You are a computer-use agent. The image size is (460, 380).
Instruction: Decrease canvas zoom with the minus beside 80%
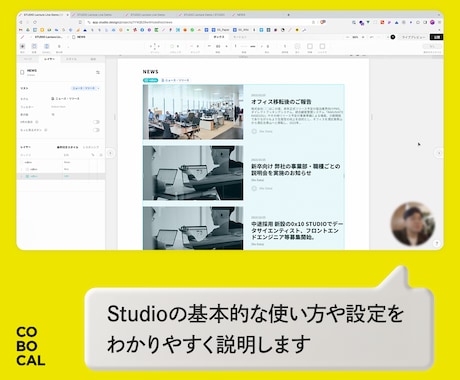[348, 37]
